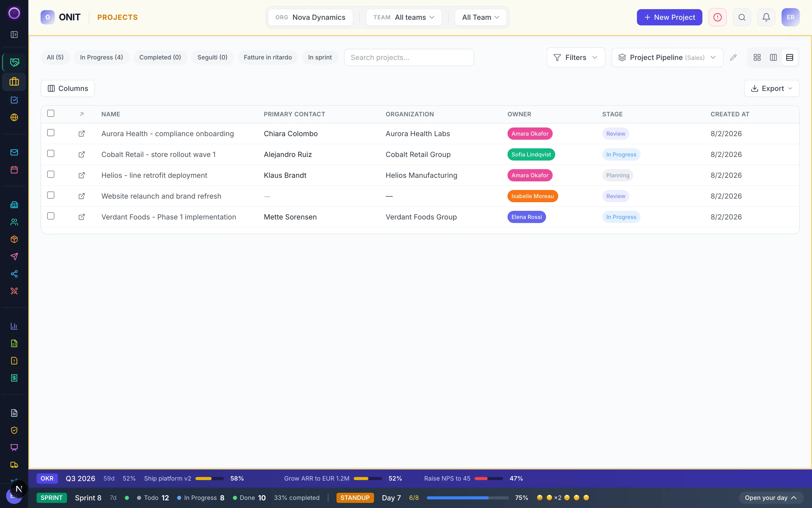Open Cobalt Retail - store rollout wave 1
Screen dimensions: 812x508
pos(158,154)
